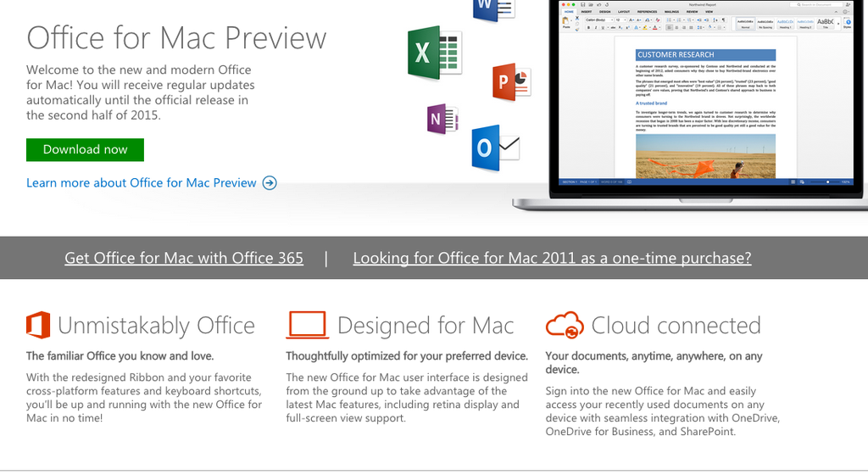The image size is (868, 475).
Task: Click the laptop icon beside Designed for Mac
Action: pos(307,325)
